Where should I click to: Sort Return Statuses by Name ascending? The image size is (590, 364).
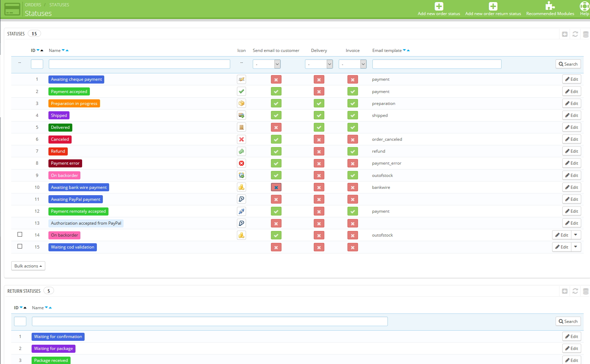point(50,307)
